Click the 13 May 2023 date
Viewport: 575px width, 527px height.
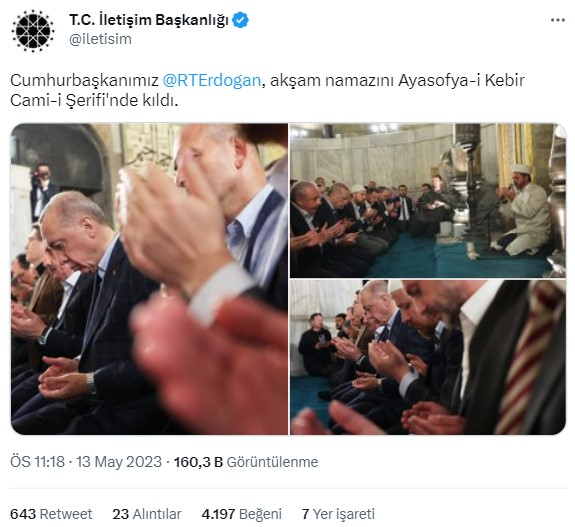click(119, 462)
